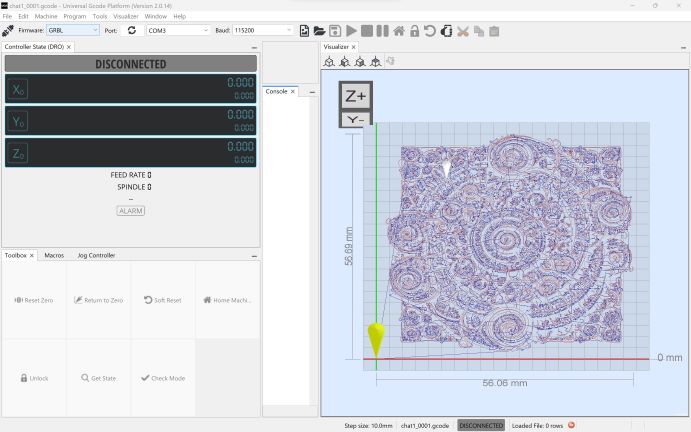Open the Tools menu
Viewport: 691px width, 432px height.
tap(100, 16)
